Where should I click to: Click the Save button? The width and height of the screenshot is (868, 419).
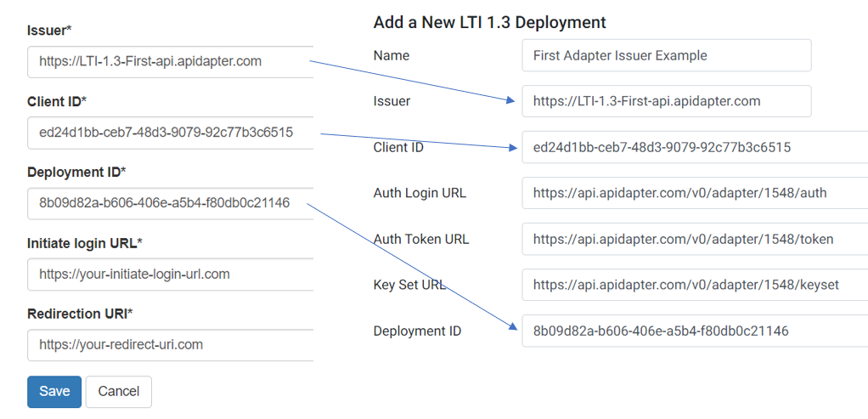pos(54,391)
